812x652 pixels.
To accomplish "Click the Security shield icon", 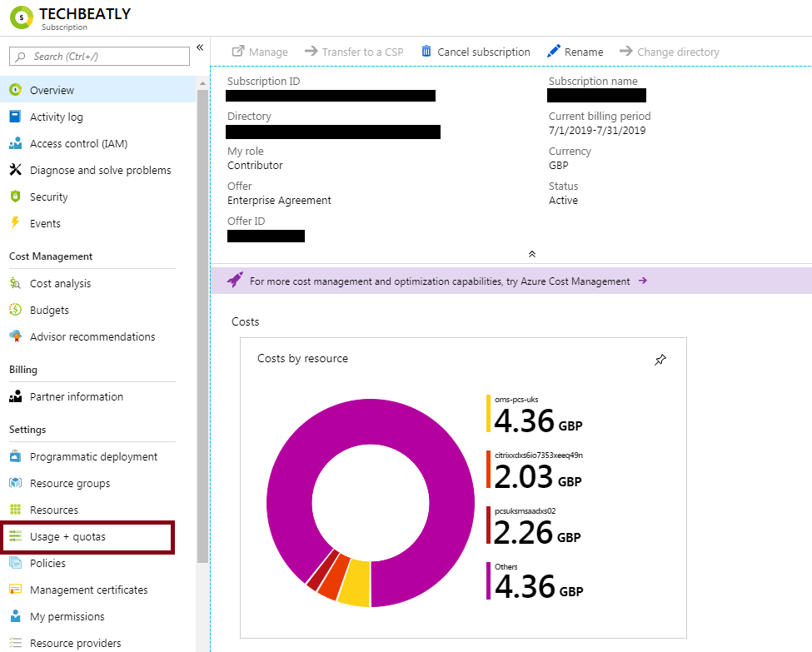I will [x=15, y=197].
